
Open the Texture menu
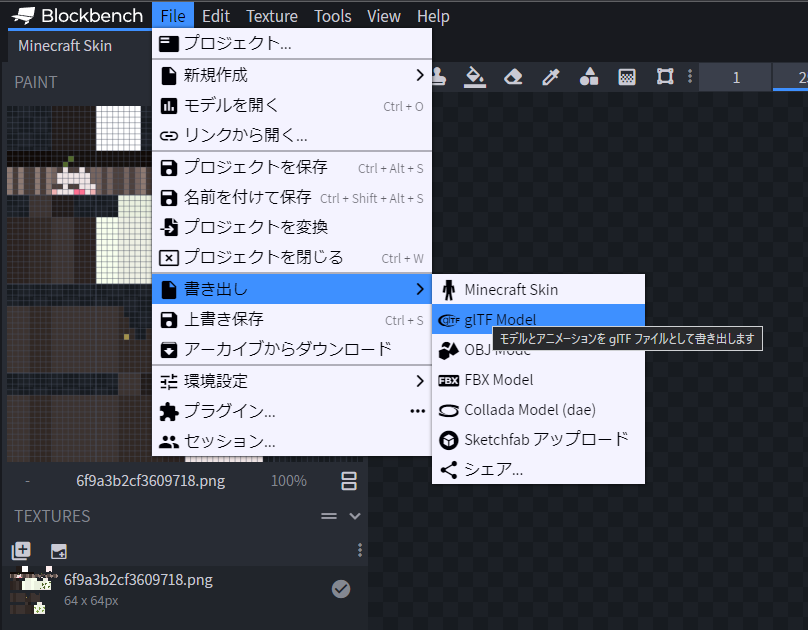[272, 16]
